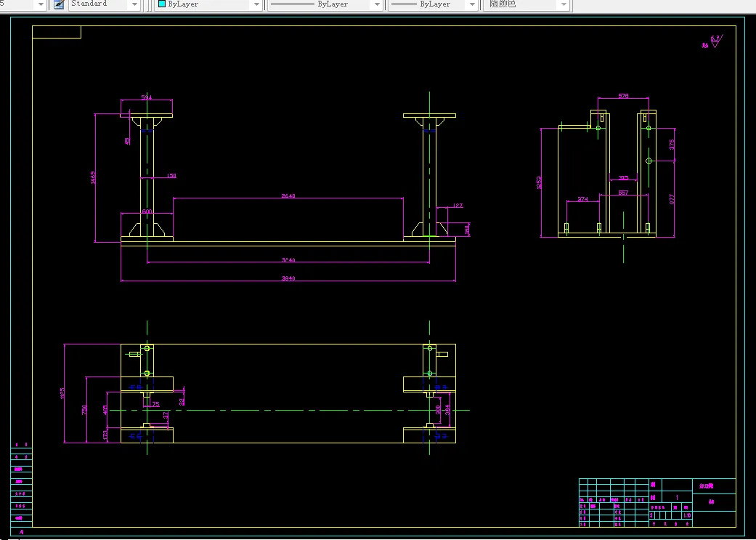
Task: Select the 1253 height dimension text
Action: (x=539, y=182)
